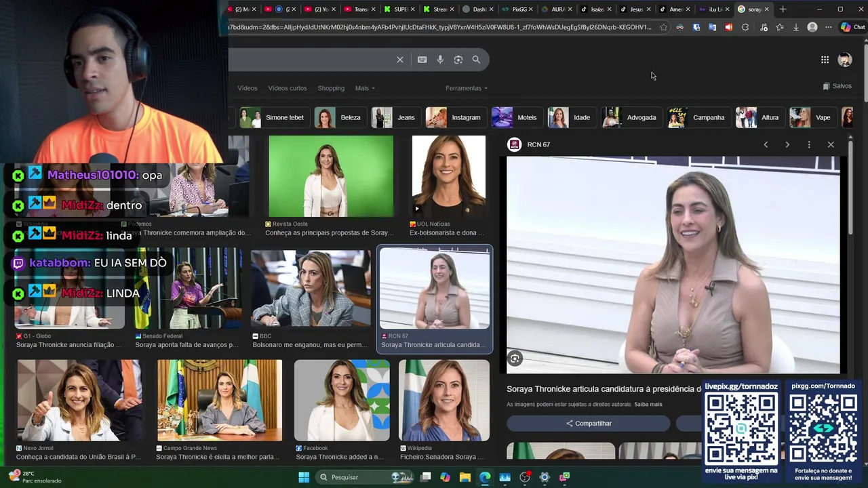The image size is (868, 488).
Task: Open more options for the RCN 67 preview
Action: (809, 144)
